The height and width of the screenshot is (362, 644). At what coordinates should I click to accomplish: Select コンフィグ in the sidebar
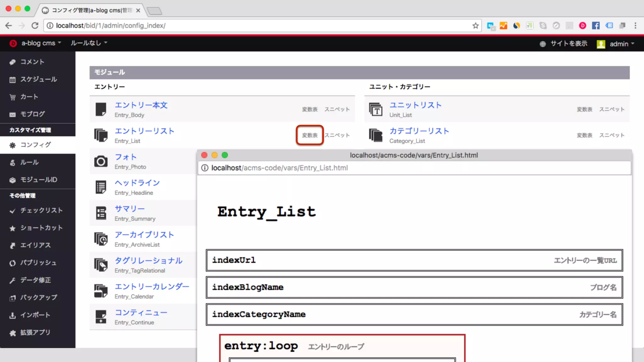36,145
